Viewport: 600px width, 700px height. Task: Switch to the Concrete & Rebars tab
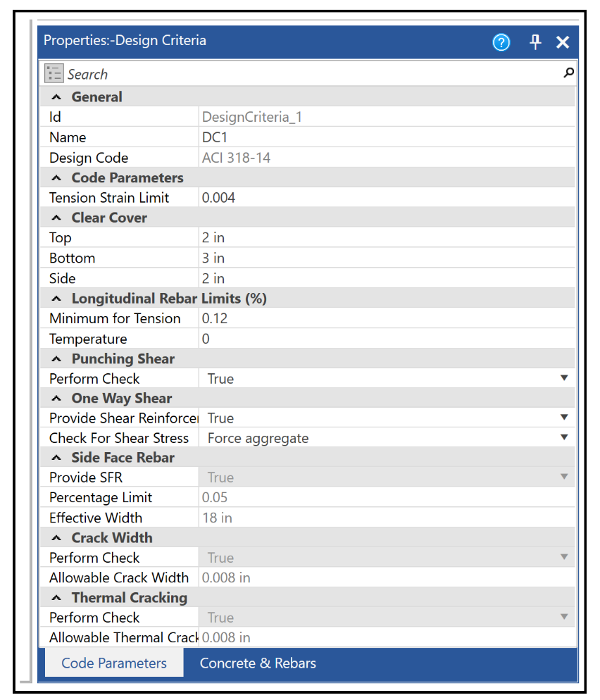(258, 663)
